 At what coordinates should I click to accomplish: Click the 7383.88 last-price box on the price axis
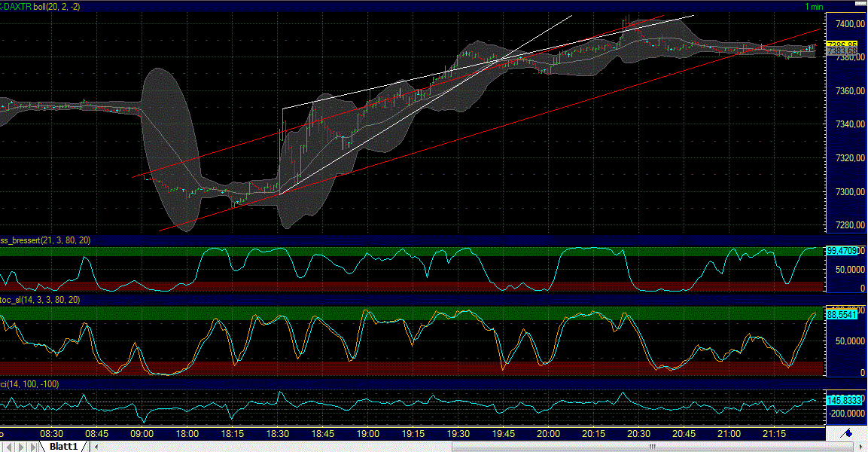842,52
